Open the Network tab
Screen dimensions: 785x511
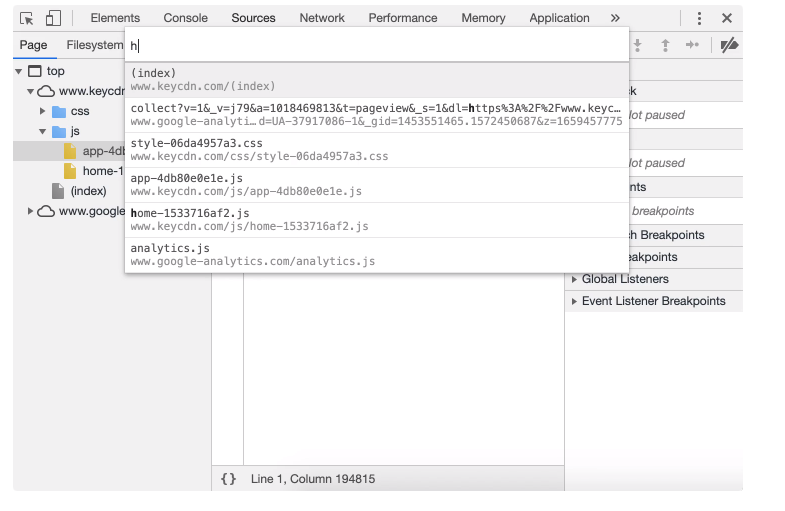tap(322, 18)
